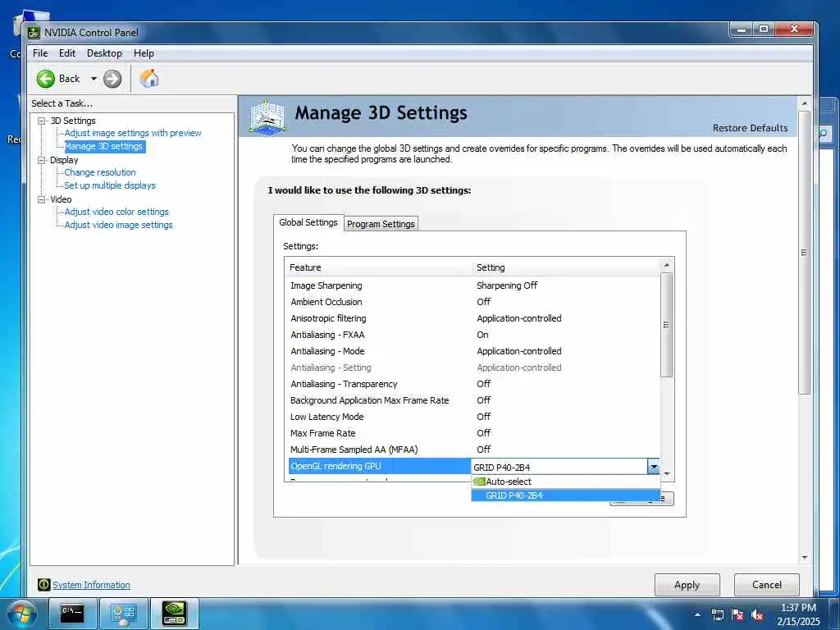840x630 pixels.
Task: Open the Help menu
Action: point(144,53)
